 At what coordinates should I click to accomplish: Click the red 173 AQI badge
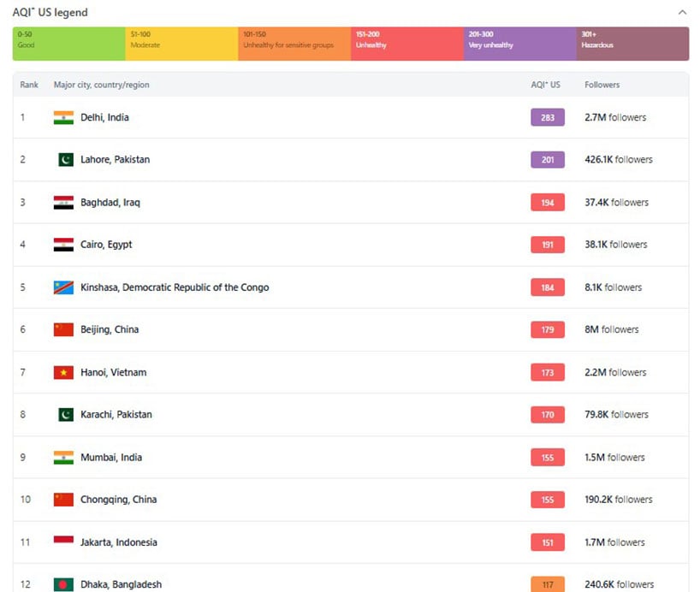pos(548,372)
